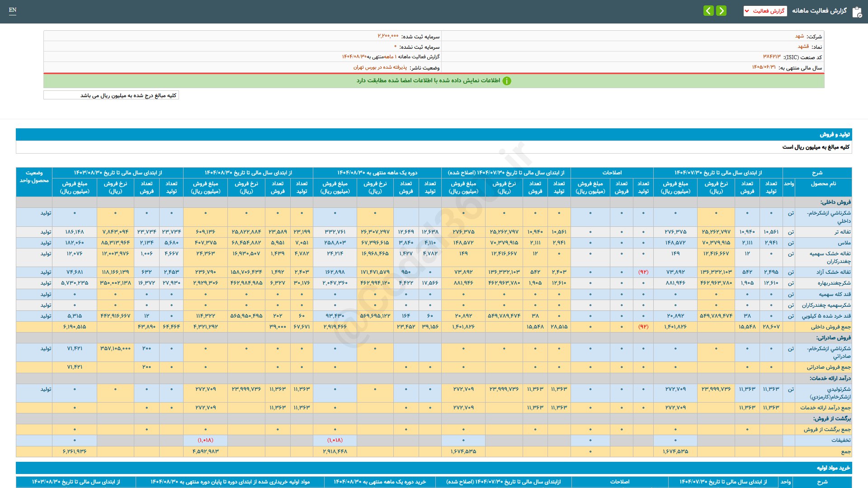Open the گزارش فعالیت dropdown
The image size is (868, 488).
[x=765, y=11]
